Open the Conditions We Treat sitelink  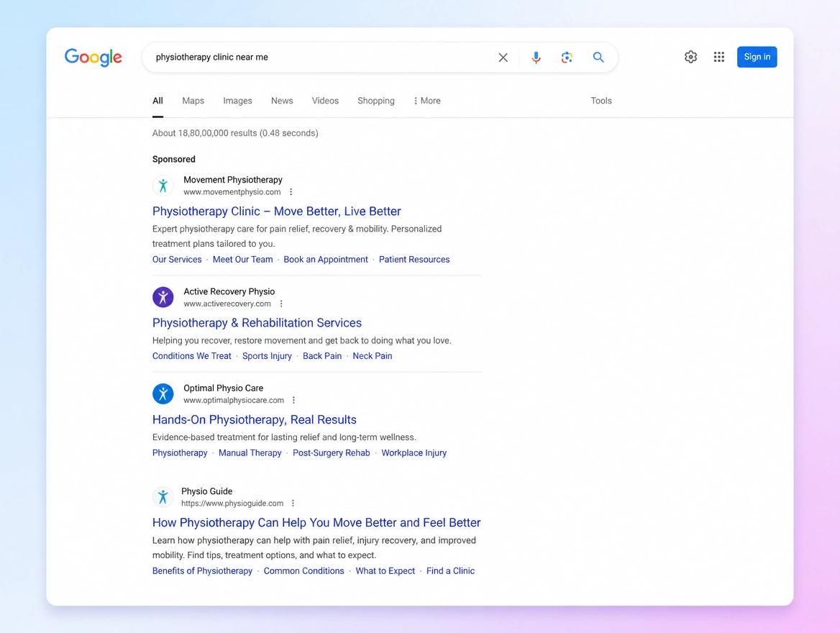point(192,356)
